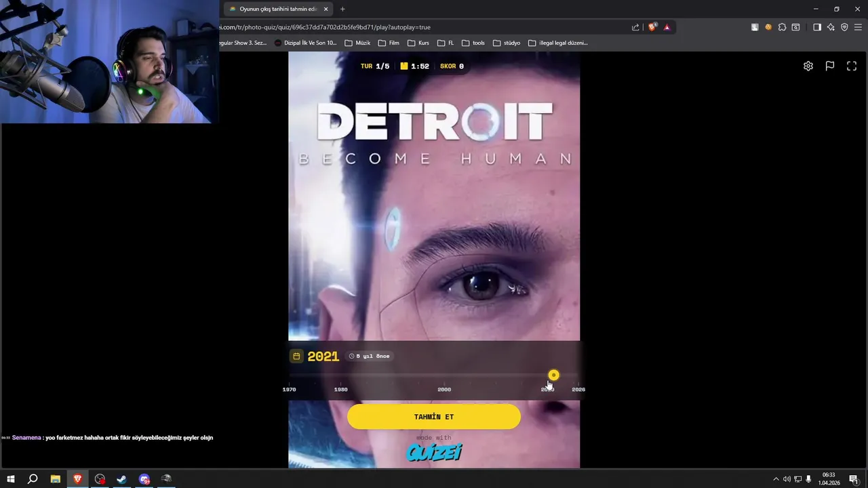Click the Brave Rewards triangle icon

click(667, 27)
